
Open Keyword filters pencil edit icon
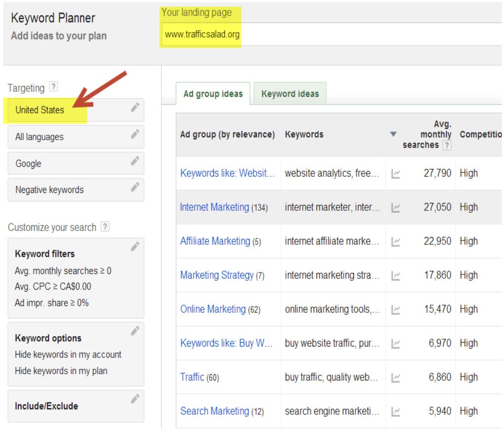click(x=135, y=247)
